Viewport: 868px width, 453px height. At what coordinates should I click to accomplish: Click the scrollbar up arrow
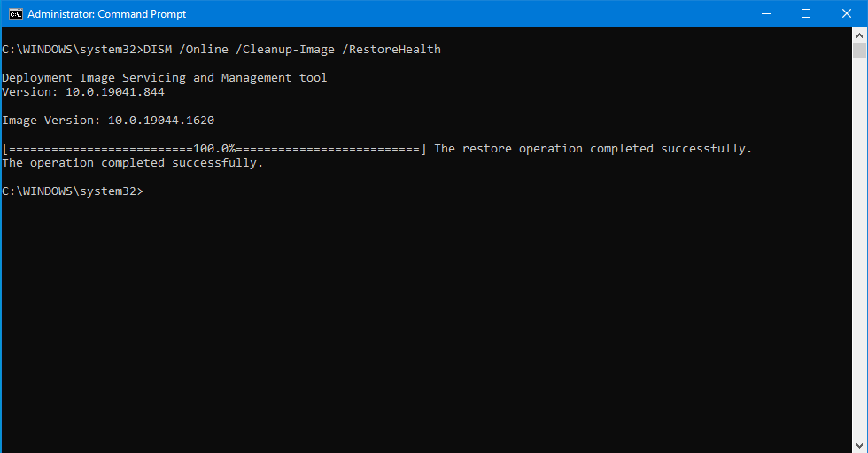click(x=859, y=36)
